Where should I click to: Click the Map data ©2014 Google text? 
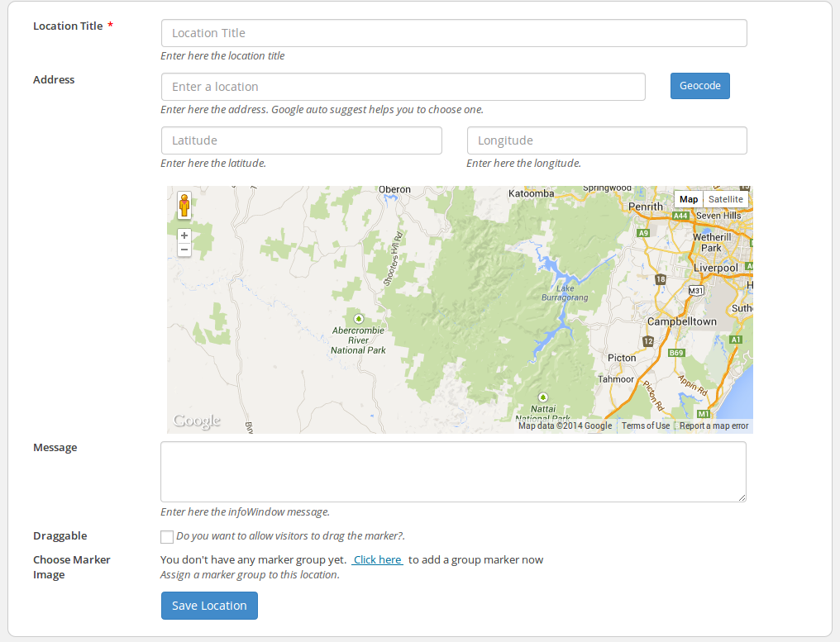point(565,426)
